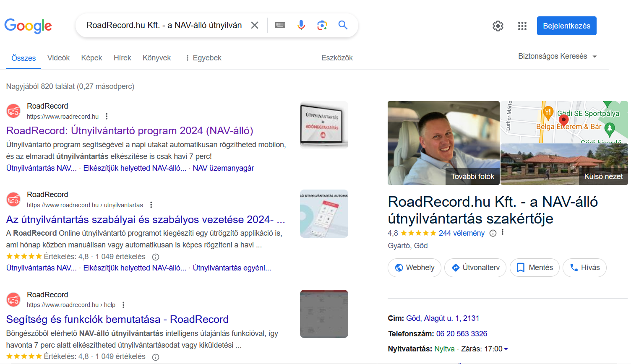The image size is (631, 364).
Task: Click the RoadRecord favicon of utnyilvantartas result
Action: click(13, 200)
